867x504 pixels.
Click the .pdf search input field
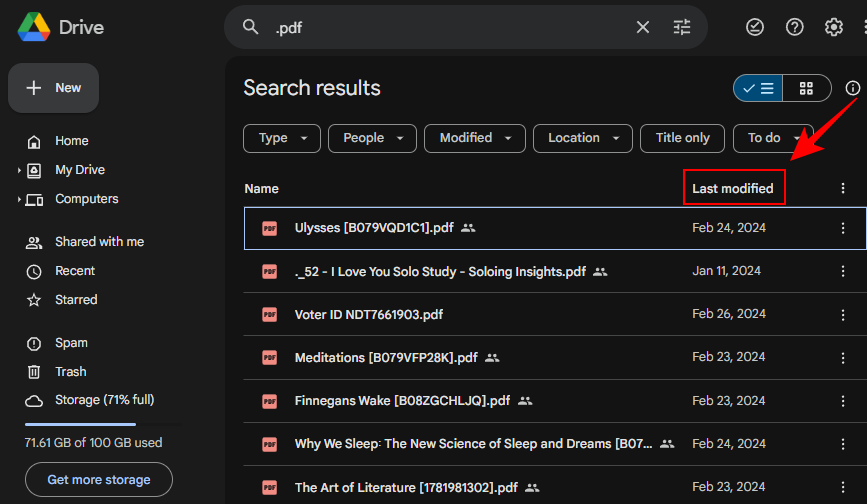click(x=451, y=28)
